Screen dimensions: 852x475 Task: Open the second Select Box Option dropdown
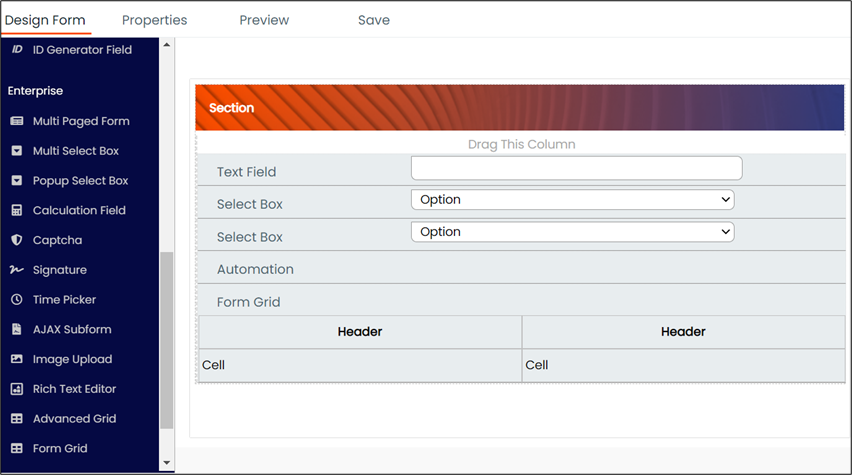pos(573,232)
